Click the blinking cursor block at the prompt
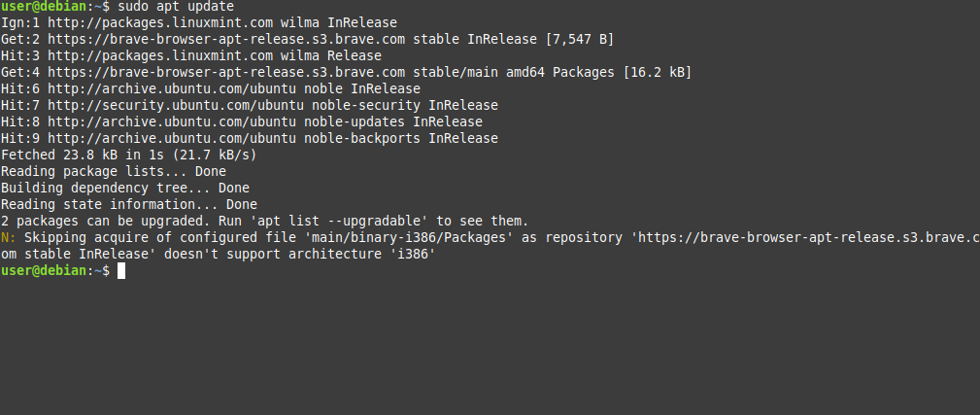 click(x=121, y=270)
